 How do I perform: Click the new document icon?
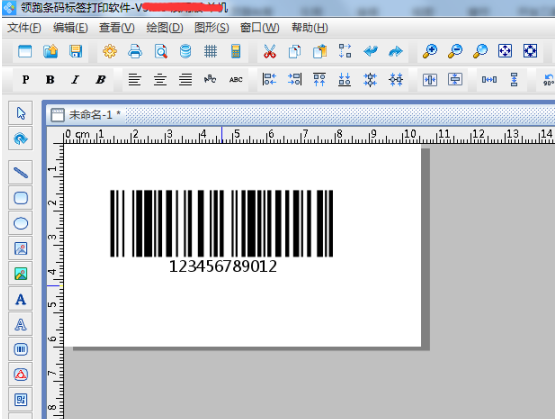pyautogui.click(x=25, y=51)
